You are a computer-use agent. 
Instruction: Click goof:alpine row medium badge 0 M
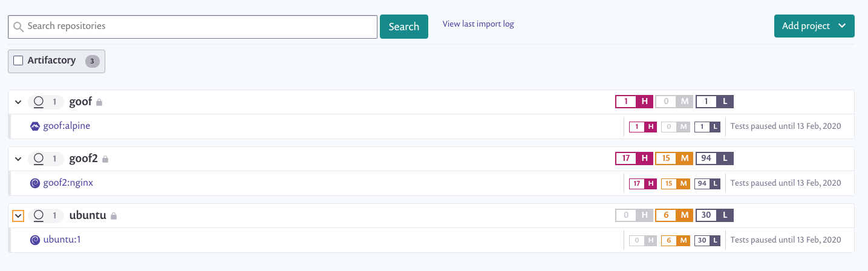point(676,127)
